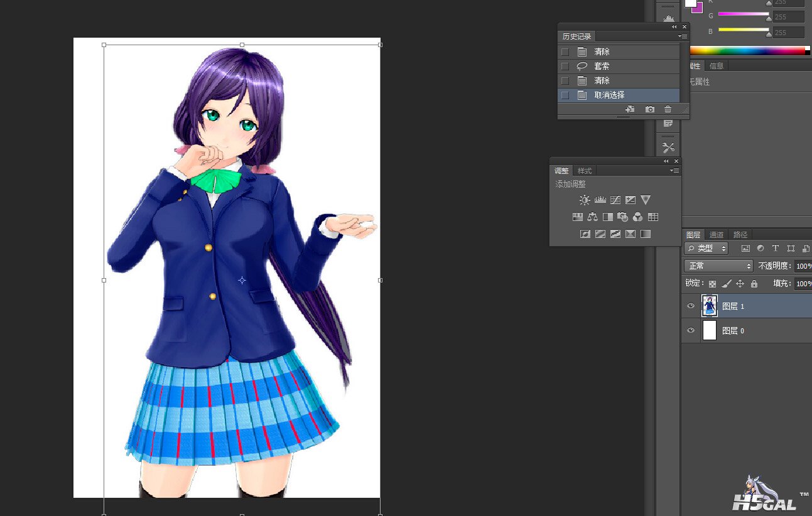Click the B channel color slider

744,30
